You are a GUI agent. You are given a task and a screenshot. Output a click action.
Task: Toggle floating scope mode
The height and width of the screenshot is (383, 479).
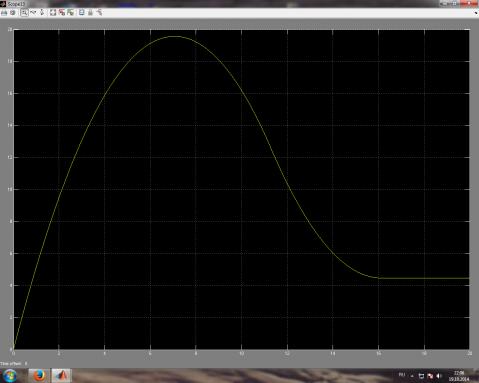click(82, 13)
